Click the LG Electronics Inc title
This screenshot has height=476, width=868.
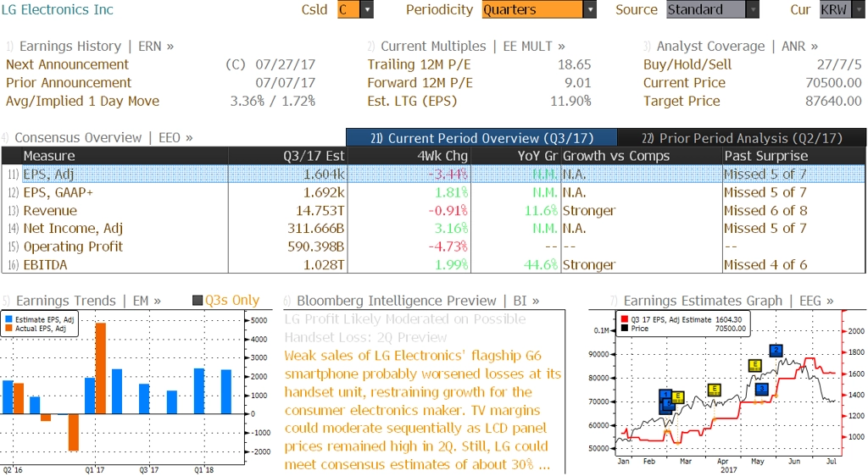pos(57,9)
